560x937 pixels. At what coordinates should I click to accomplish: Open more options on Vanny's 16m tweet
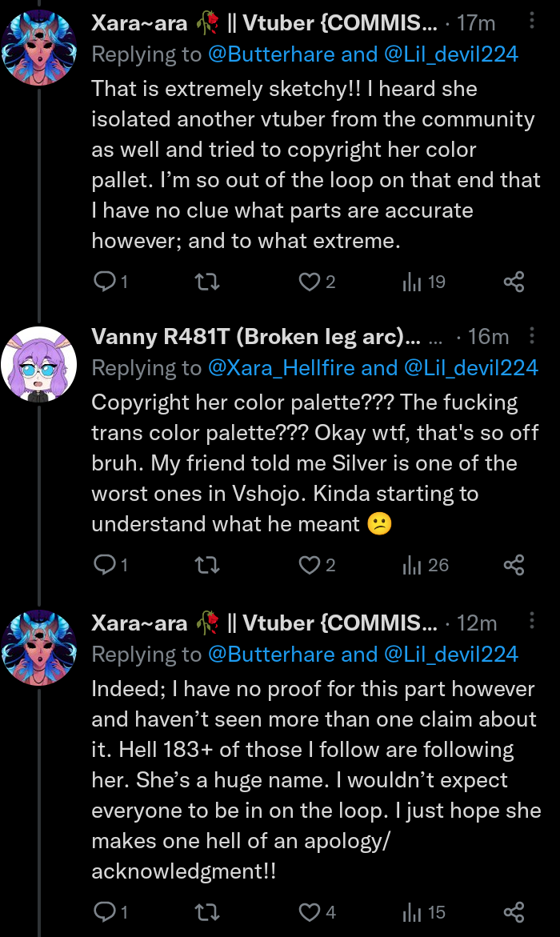[x=533, y=335]
